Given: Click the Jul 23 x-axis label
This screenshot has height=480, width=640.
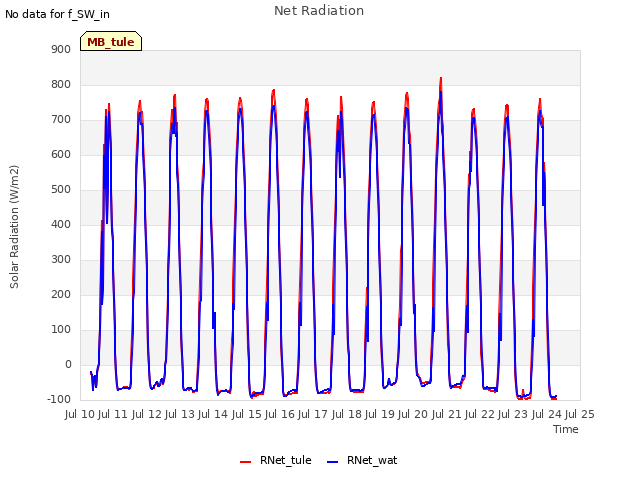Looking at the screenshot, I should pyautogui.click(x=513, y=414).
